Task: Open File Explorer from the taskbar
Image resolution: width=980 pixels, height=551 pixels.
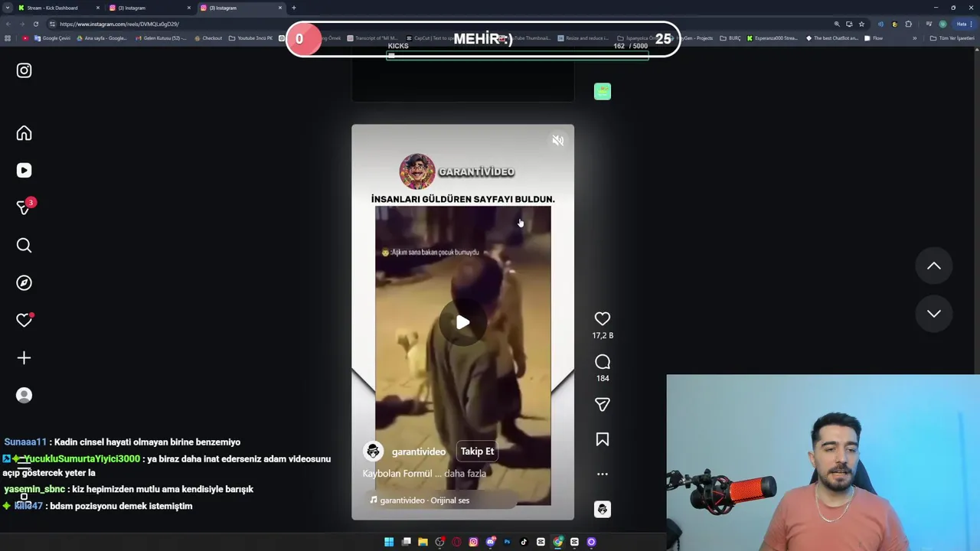Action: [x=423, y=542]
